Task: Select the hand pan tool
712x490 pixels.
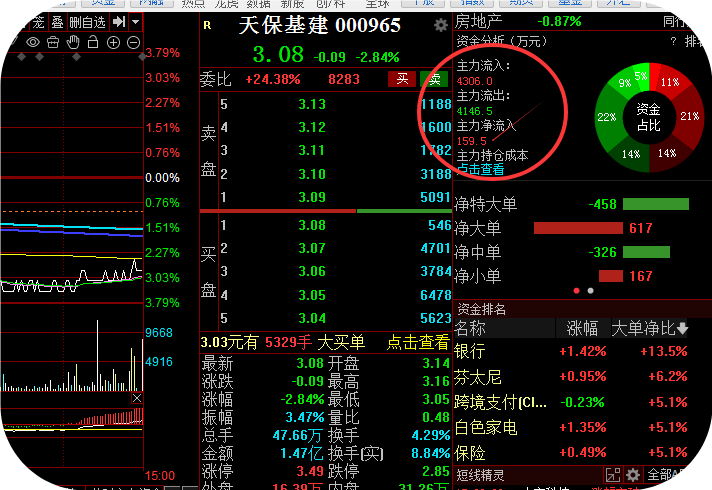Action: pyautogui.click(x=73, y=43)
